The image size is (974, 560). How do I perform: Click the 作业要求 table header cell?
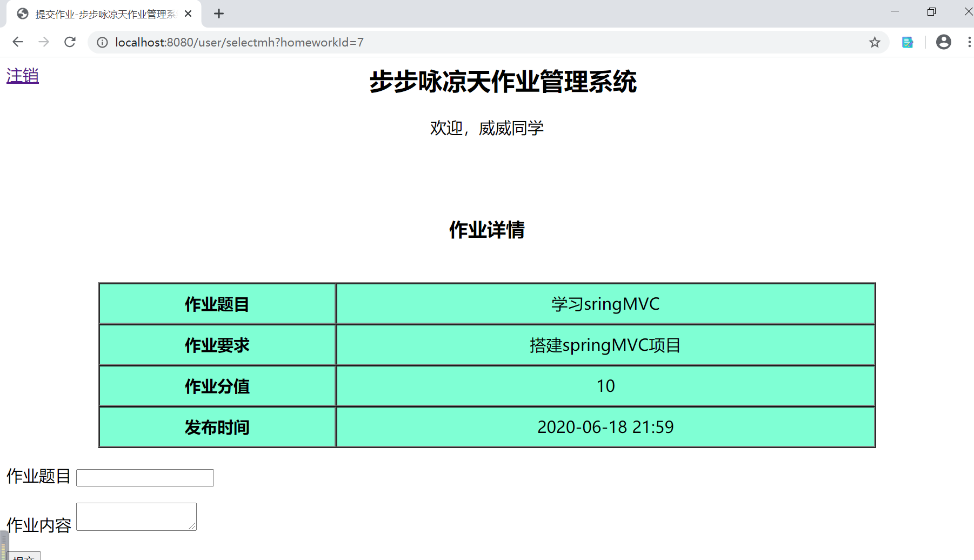(x=217, y=345)
